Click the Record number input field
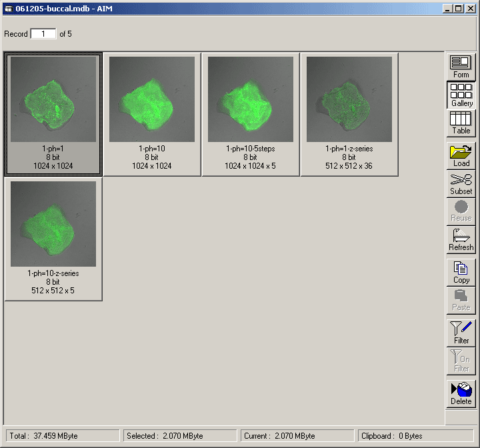The height and width of the screenshot is (448, 480). point(43,34)
